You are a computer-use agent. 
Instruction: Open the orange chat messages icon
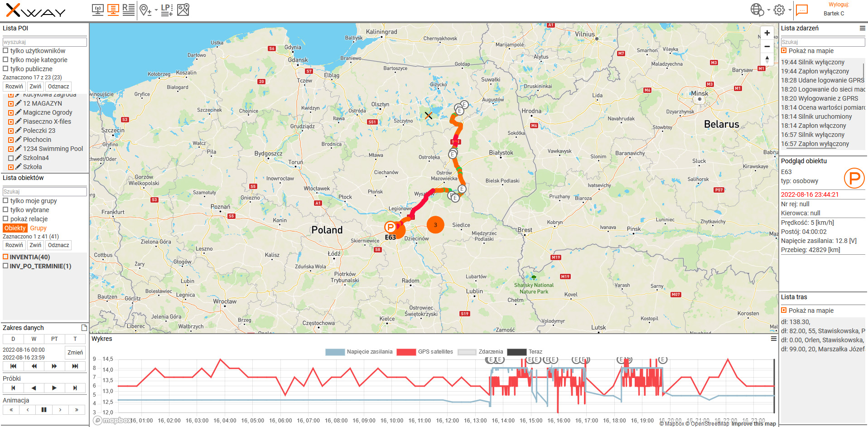[801, 10]
